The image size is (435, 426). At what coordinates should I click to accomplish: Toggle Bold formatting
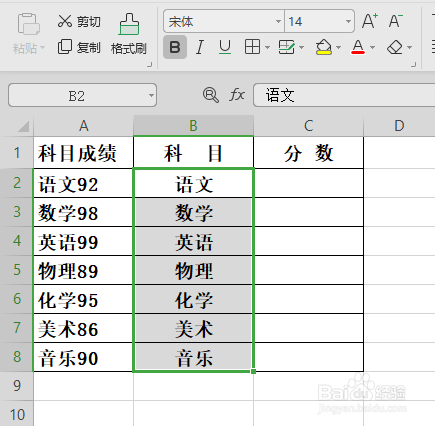point(175,47)
